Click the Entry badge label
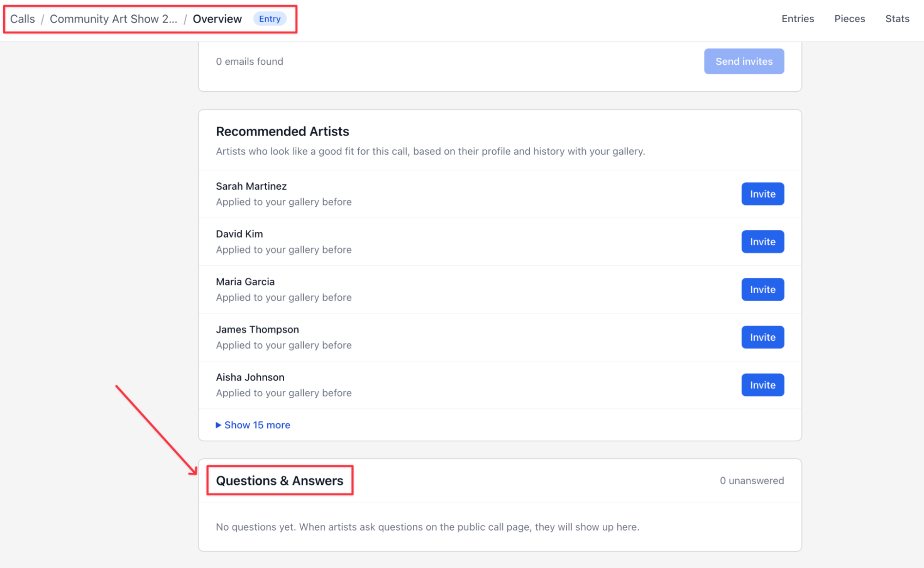 [269, 19]
